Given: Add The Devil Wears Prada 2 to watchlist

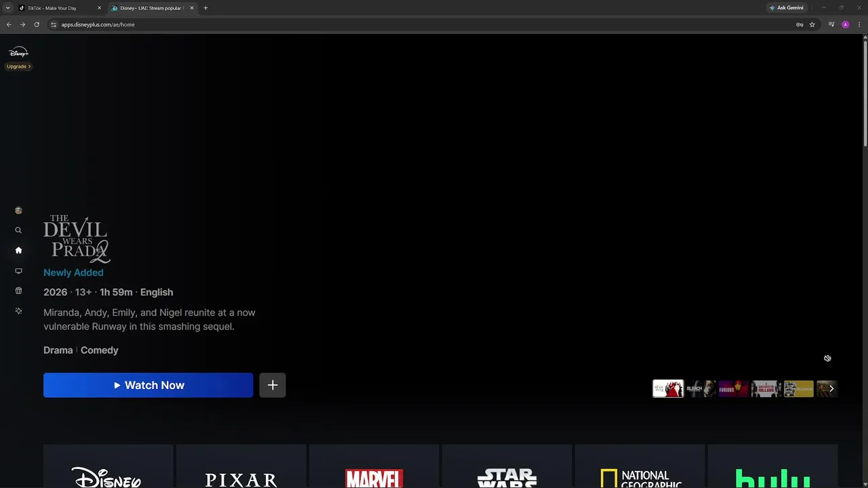Looking at the screenshot, I should 273,385.
